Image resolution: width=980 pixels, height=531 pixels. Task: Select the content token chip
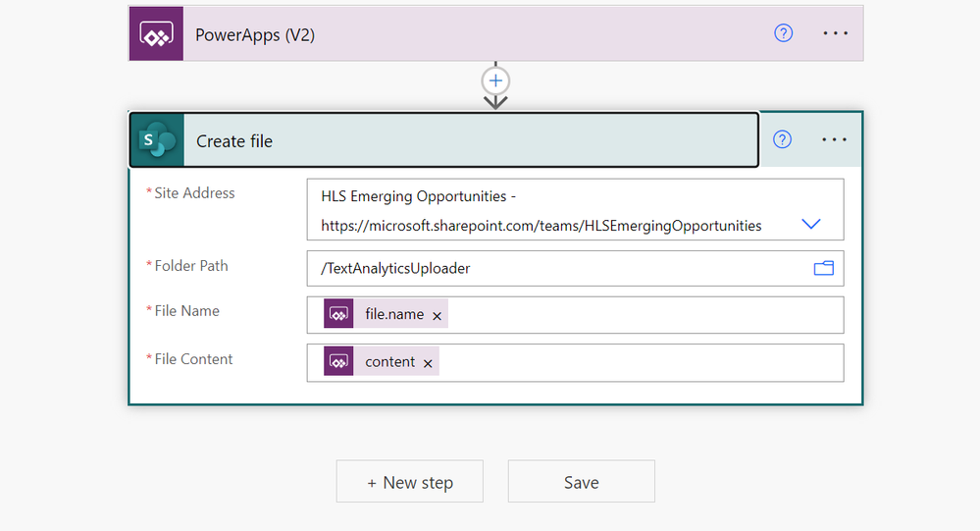[389, 362]
